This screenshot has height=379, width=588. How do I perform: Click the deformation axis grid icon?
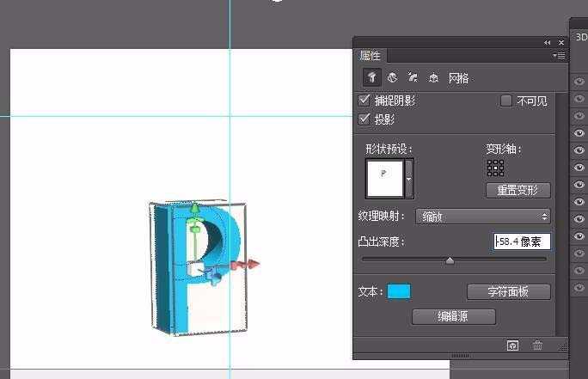point(495,167)
